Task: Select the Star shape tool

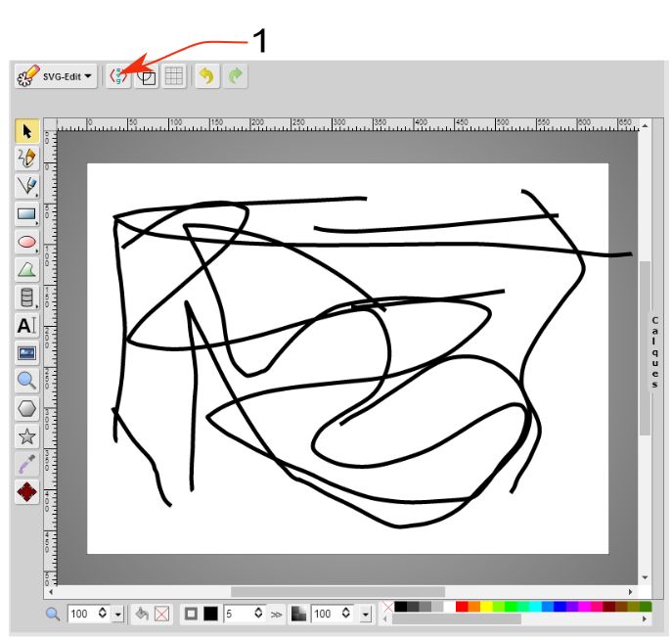Action: tap(26, 436)
